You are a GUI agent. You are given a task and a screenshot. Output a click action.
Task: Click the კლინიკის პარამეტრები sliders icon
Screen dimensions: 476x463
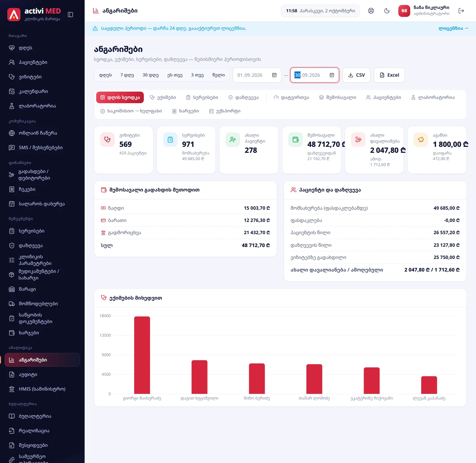click(12, 260)
